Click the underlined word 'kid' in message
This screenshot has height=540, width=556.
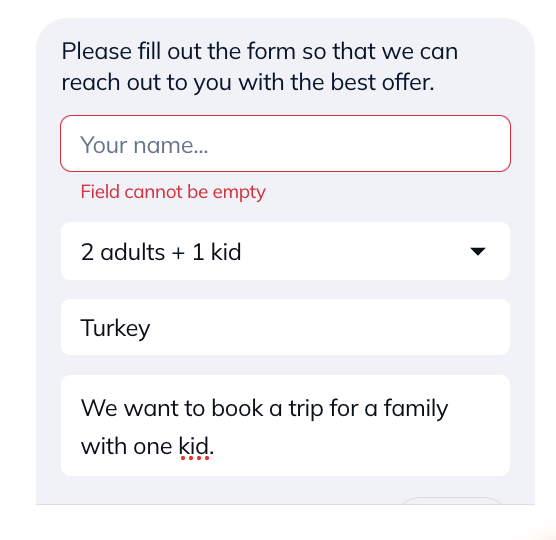(194, 446)
